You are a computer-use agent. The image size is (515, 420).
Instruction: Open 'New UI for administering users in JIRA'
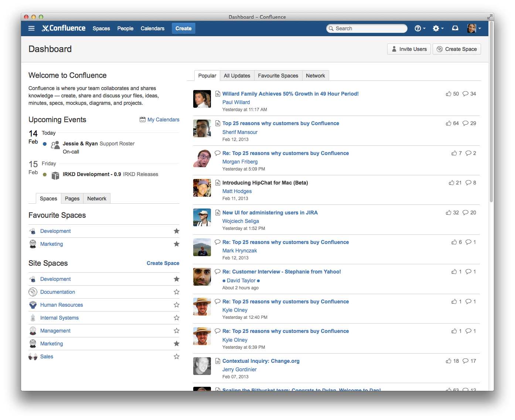[270, 213]
